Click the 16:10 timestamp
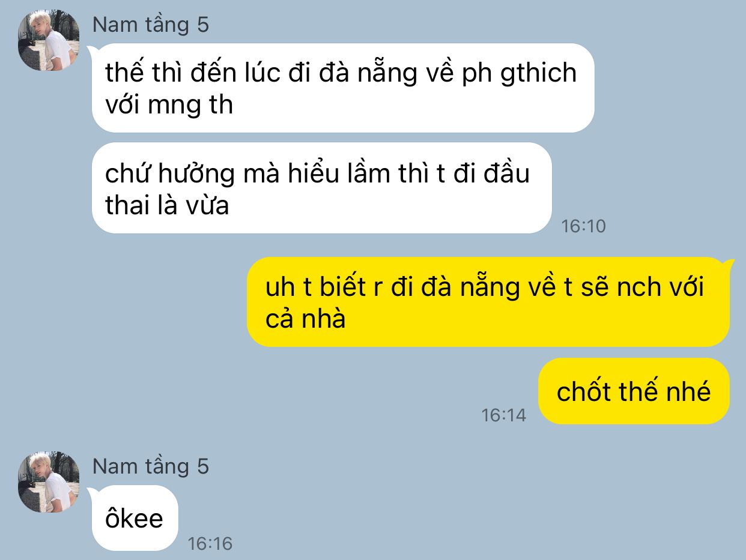The height and width of the screenshot is (560, 746). click(x=583, y=226)
